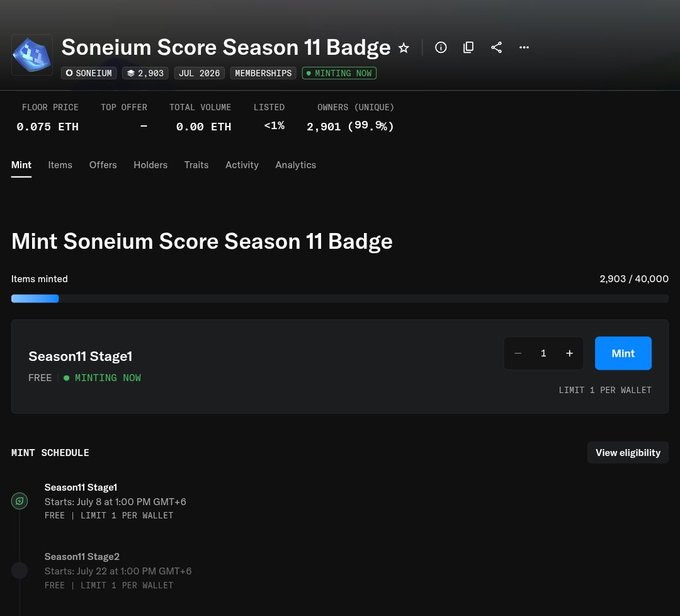Click the SONEIUM chain tag
The width and height of the screenshot is (680, 616).
click(x=89, y=73)
